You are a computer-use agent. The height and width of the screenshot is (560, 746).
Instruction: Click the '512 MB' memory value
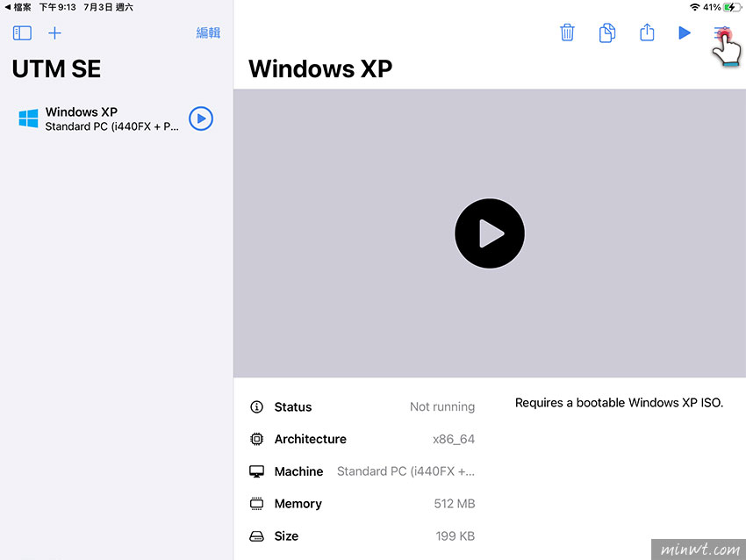[x=455, y=504]
